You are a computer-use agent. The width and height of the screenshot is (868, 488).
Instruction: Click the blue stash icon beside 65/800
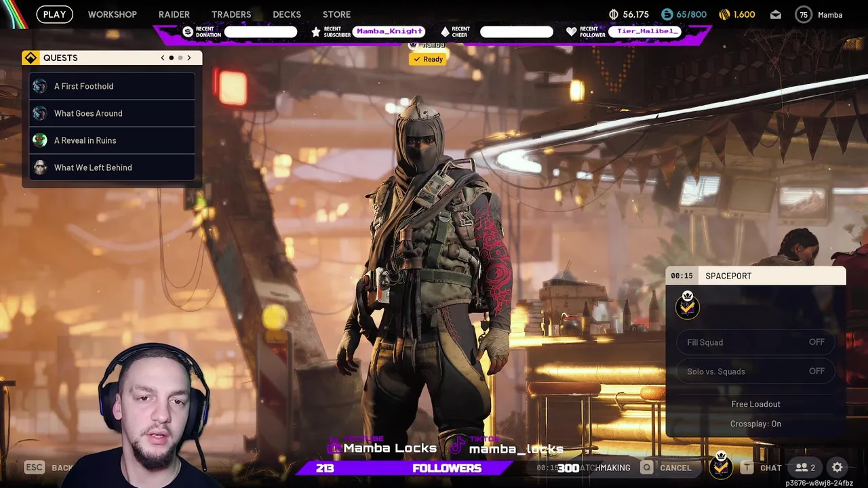667,14
